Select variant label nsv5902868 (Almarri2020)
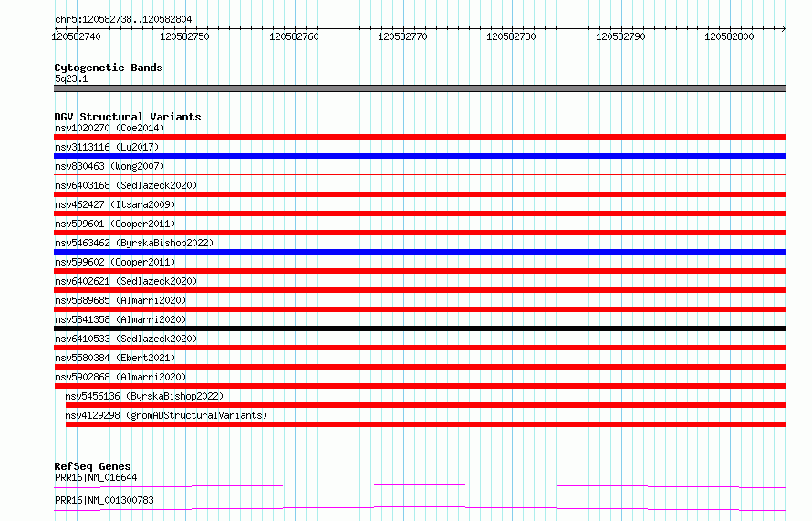This screenshot has height=521, width=812. click(120, 377)
